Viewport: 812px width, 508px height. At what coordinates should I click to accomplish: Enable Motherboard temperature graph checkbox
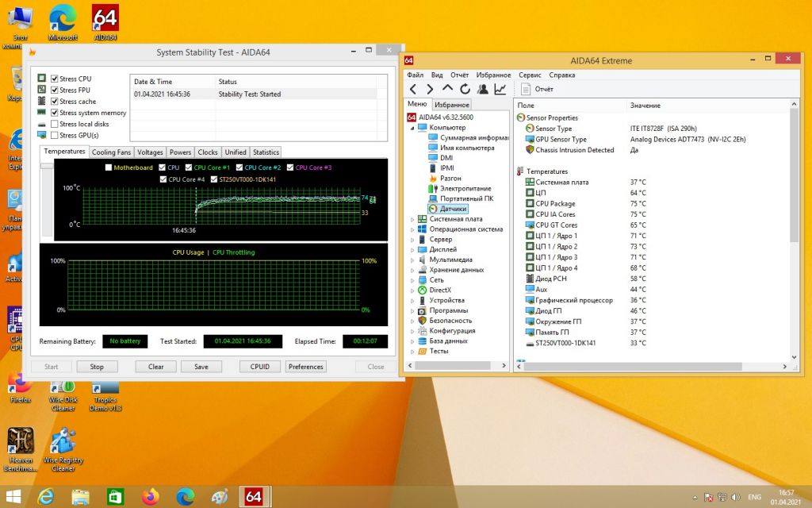[x=108, y=167]
